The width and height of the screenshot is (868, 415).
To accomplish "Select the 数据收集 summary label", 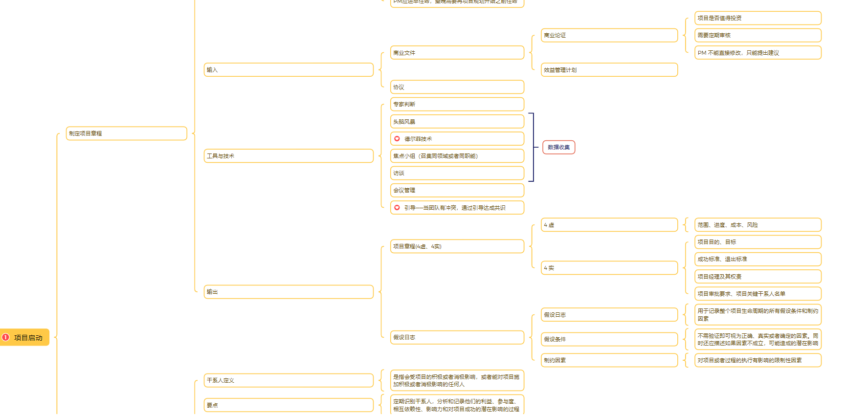I will (x=558, y=147).
